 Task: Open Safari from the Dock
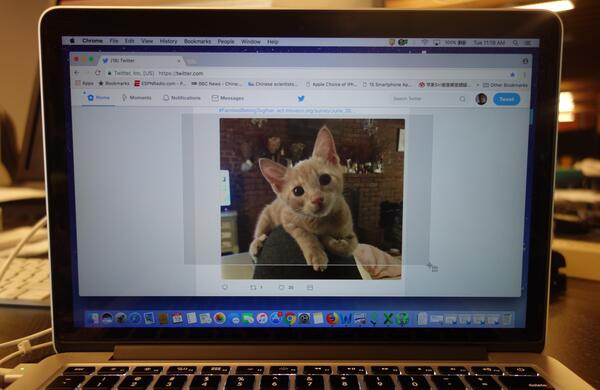[x=135, y=318]
